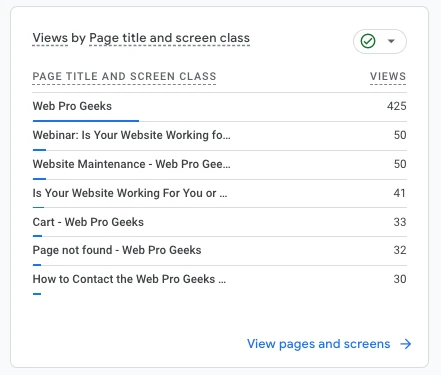Select the Web Pro Geeks row
Screen dimensions: 441x375
(x=219, y=107)
